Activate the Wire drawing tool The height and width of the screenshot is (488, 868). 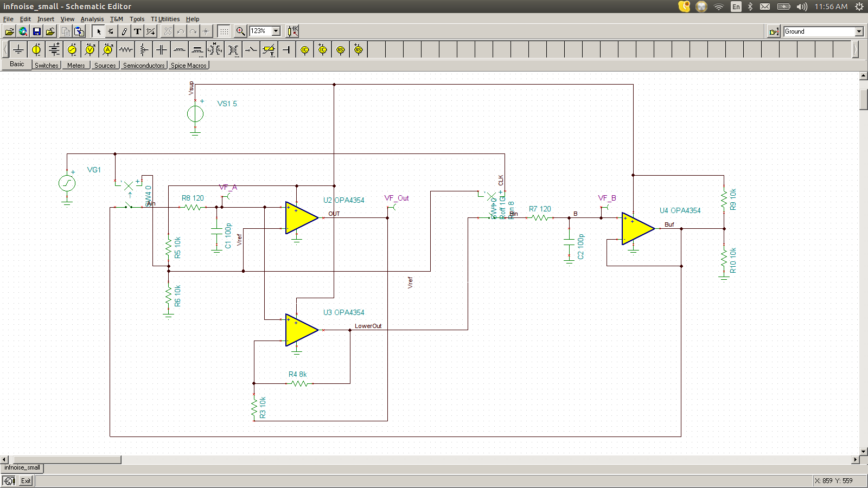[x=110, y=31]
